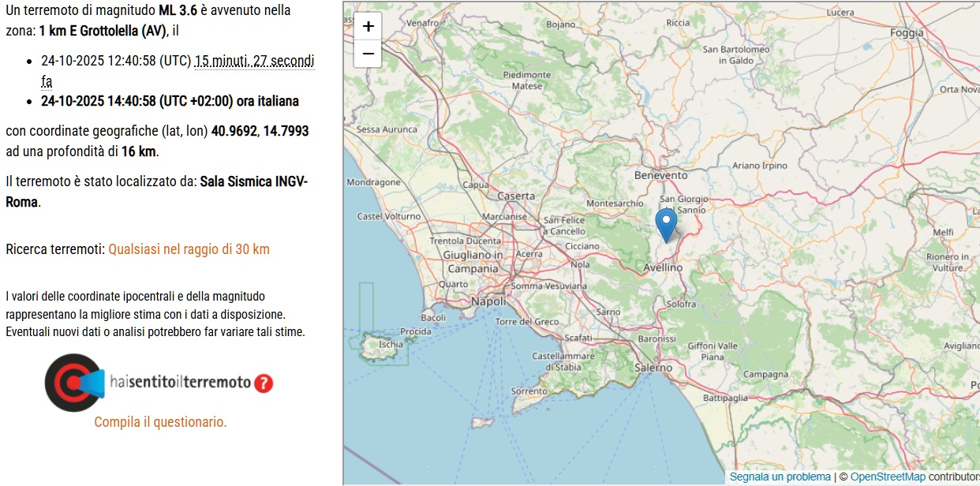980x486 pixels.
Task: Search earthquakes within 30 km radius
Action: 189,249
